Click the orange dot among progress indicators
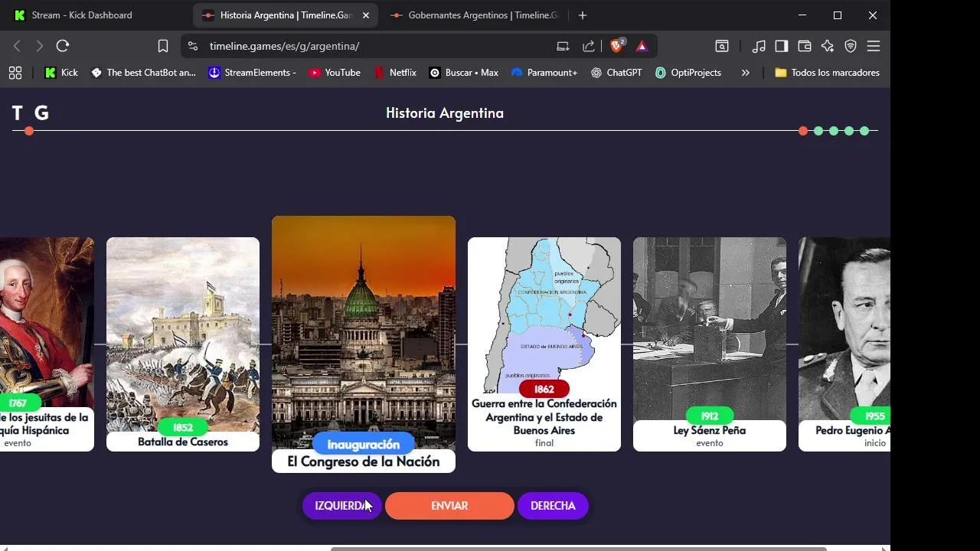980x551 pixels. point(803,131)
